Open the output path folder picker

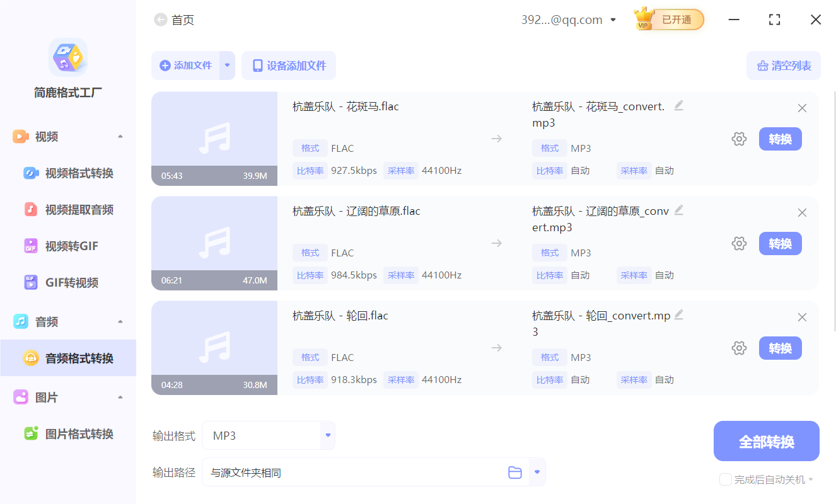tap(515, 471)
